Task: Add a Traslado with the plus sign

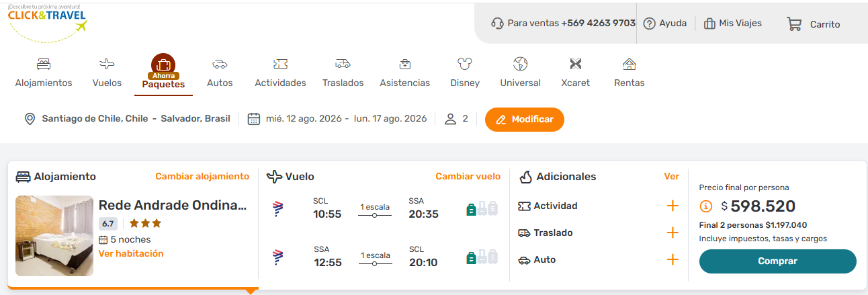Action: [x=672, y=233]
